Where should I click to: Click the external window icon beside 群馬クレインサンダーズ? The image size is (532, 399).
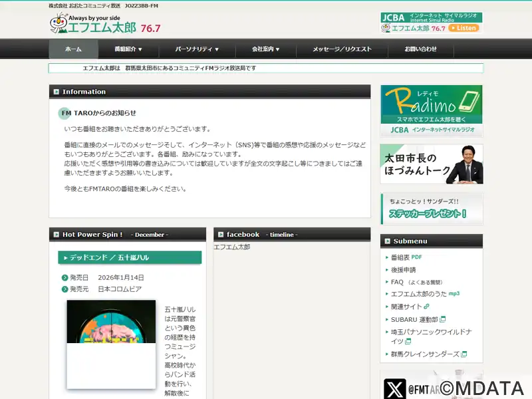point(464,354)
